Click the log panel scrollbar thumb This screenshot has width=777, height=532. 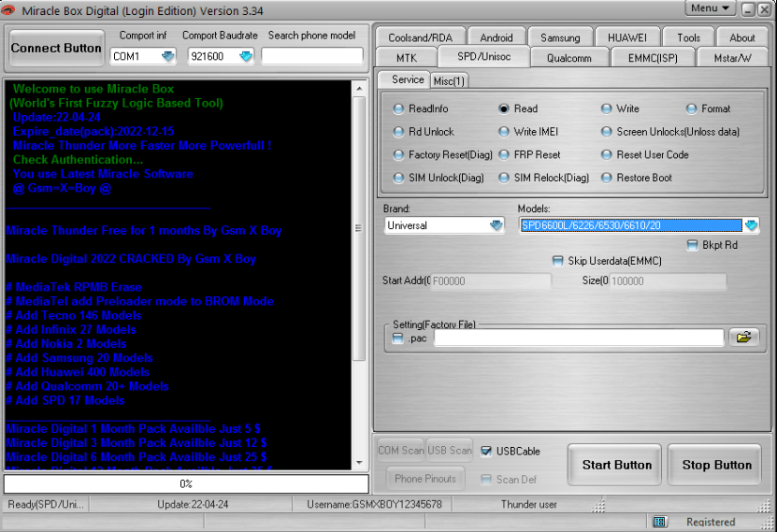click(359, 228)
